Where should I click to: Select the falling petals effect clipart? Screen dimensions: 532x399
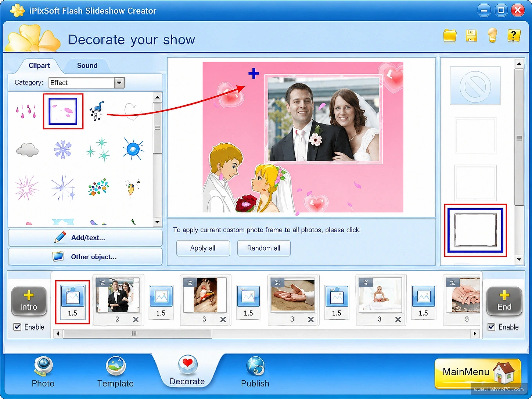tap(63, 111)
